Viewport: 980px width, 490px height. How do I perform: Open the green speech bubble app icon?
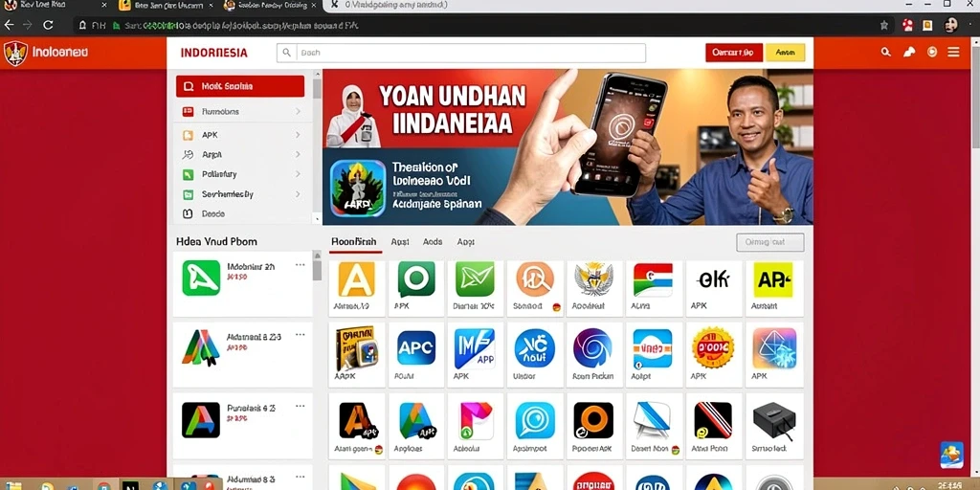click(x=415, y=278)
